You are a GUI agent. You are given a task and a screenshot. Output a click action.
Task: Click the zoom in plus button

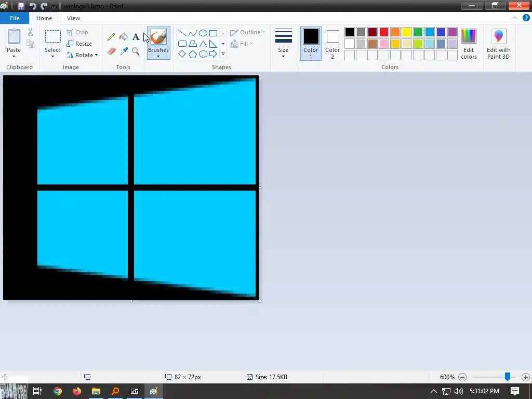click(526, 377)
